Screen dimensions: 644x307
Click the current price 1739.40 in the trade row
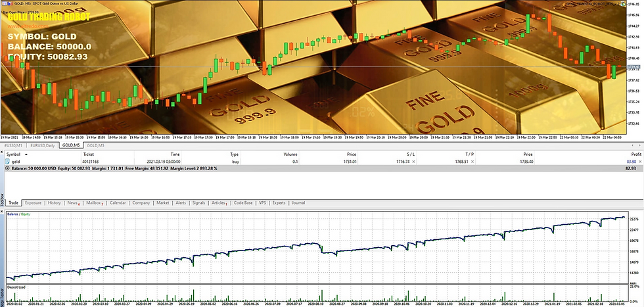tap(526, 162)
